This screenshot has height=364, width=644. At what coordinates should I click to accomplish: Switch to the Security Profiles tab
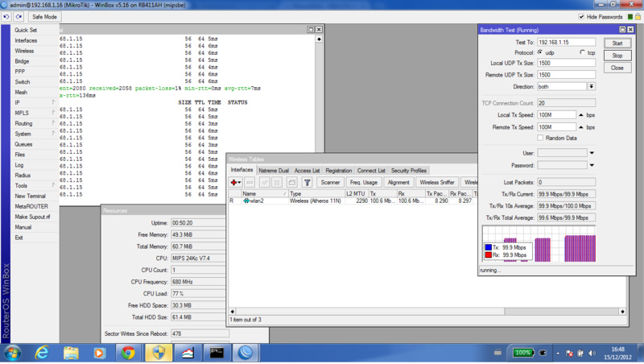(408, 171)
